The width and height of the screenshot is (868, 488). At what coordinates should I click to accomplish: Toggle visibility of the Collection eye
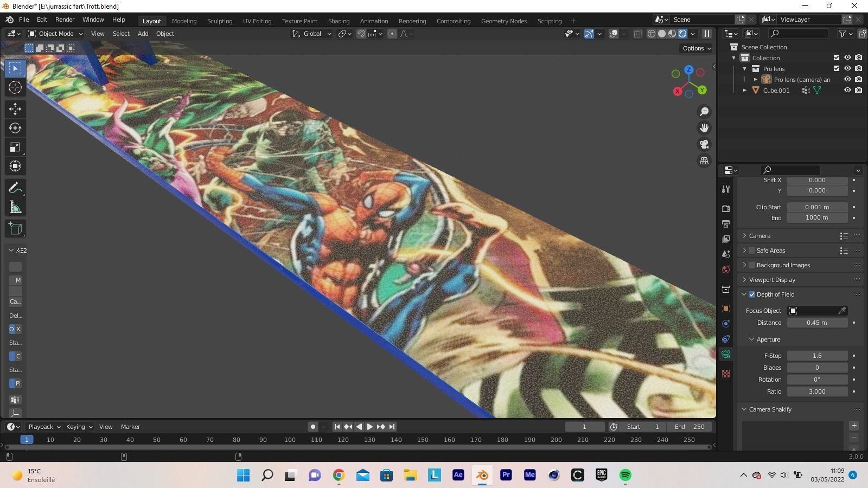pyautogui.click(x=847, y=58)
